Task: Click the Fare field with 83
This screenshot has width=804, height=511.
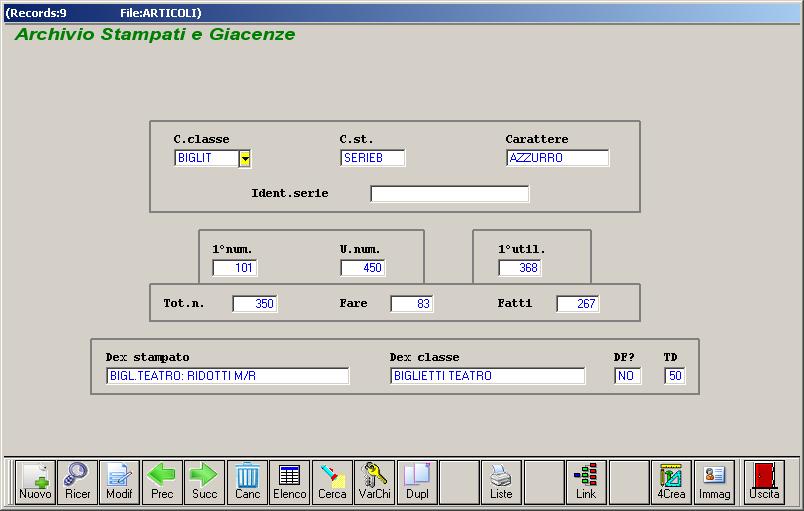Action: [x=412, y=303]
